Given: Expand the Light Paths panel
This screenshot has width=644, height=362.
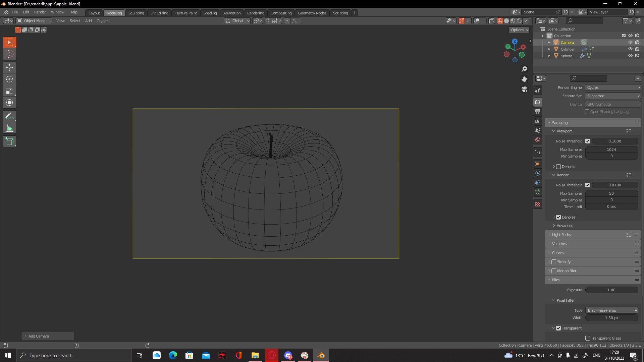Looking at the screenshot, I should tap(593, 235).
